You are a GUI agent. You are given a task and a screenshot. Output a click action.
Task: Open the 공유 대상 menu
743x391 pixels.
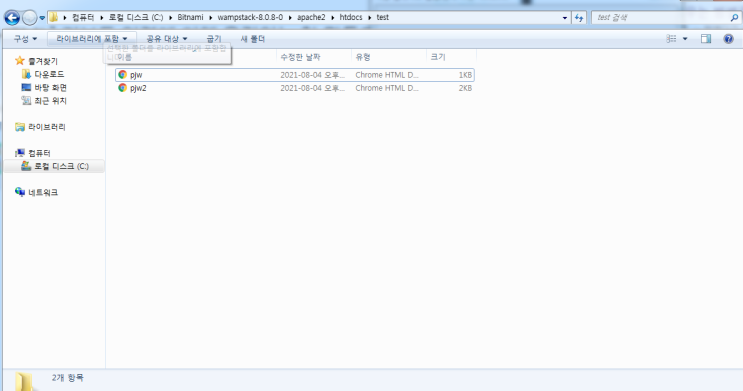point(167,39)
